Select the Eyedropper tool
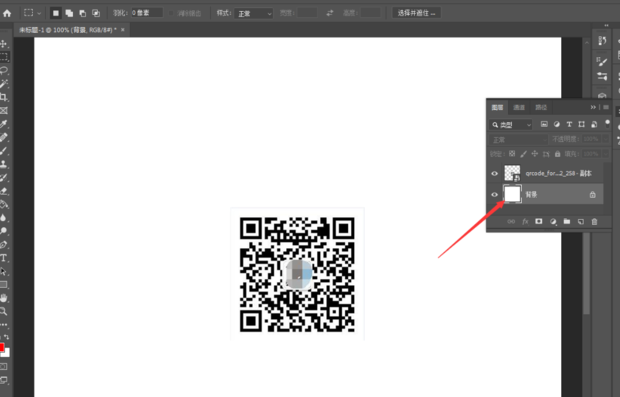The image size is (620, 397). (x=4, y=124)
